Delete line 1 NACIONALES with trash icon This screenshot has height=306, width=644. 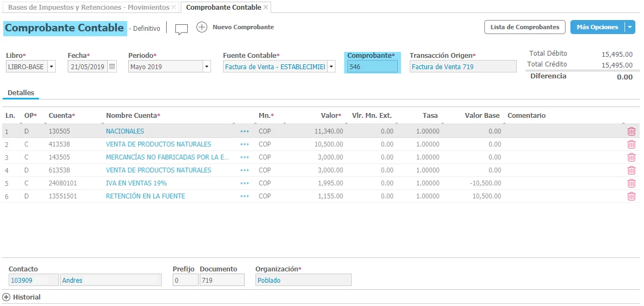[x=631, y=131]
